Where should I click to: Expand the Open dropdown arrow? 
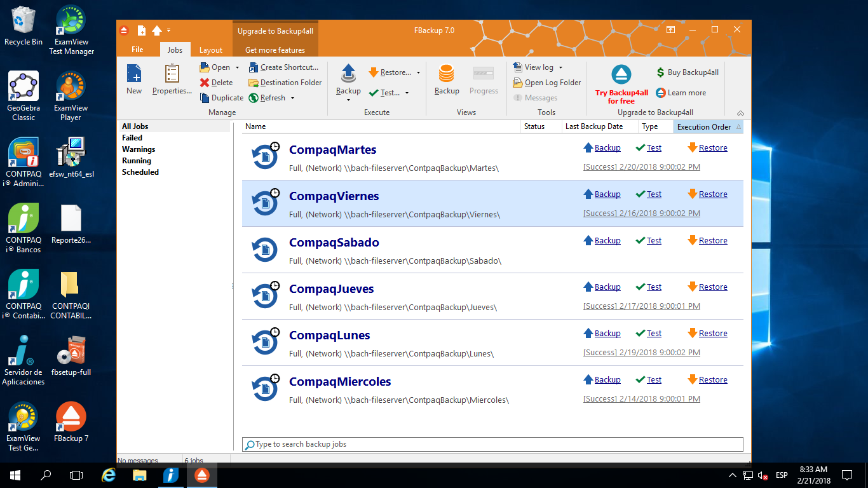tap(237, 67)
